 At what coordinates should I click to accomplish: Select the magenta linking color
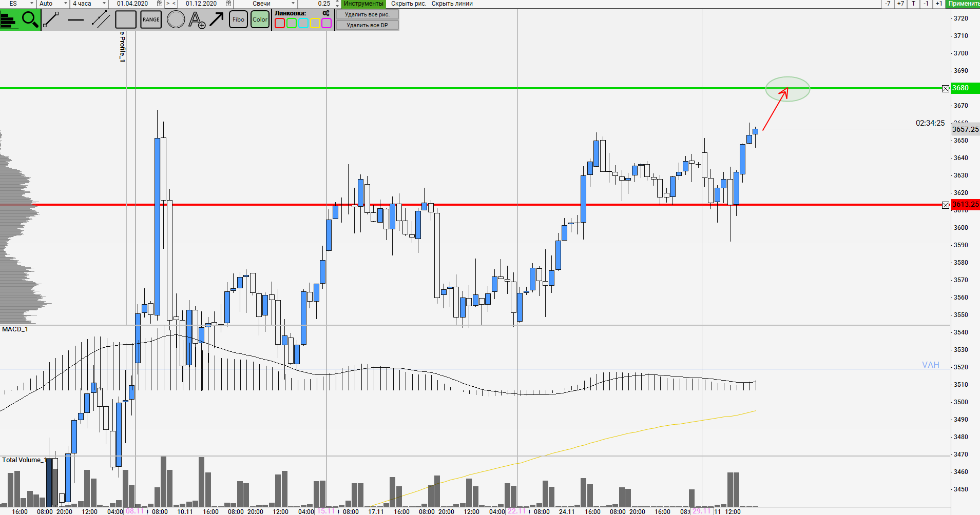(x=326, y=23)
